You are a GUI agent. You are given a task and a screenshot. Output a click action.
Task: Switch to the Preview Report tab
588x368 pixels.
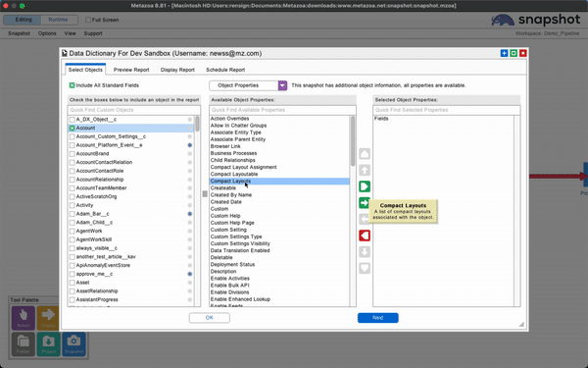pyautogui.click(x=131, y=70)
